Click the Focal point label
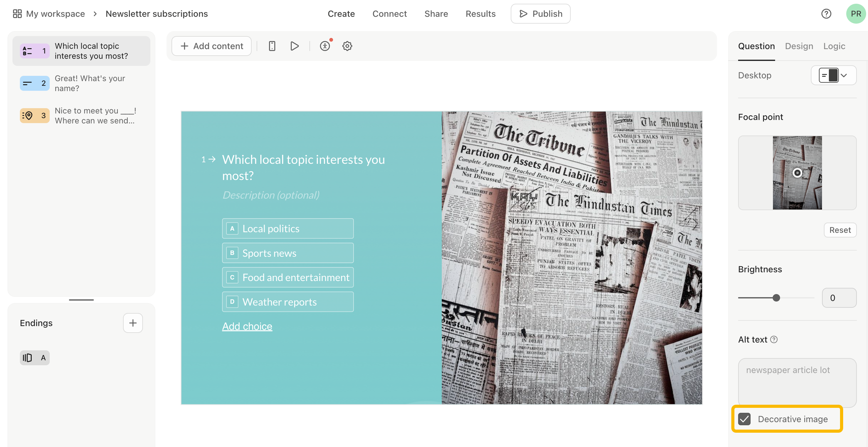This screenshot has width=868, height=447. [x=760, y=117]
